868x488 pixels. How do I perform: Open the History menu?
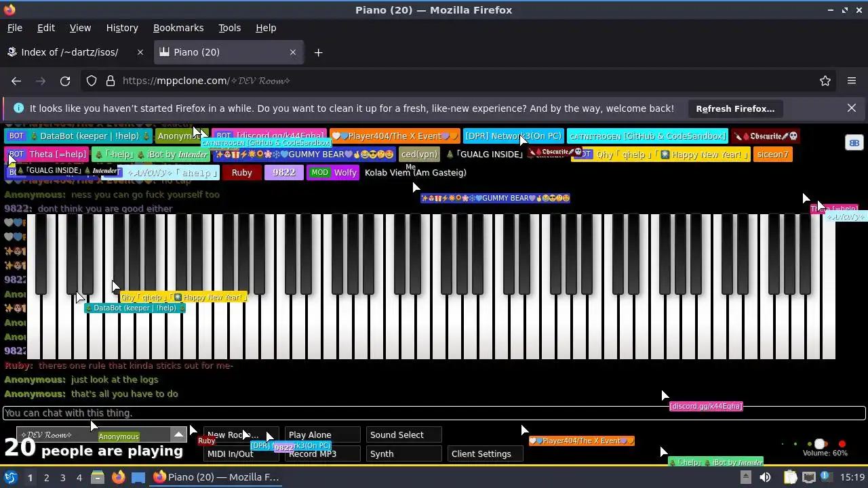click(x=122, y=28)
